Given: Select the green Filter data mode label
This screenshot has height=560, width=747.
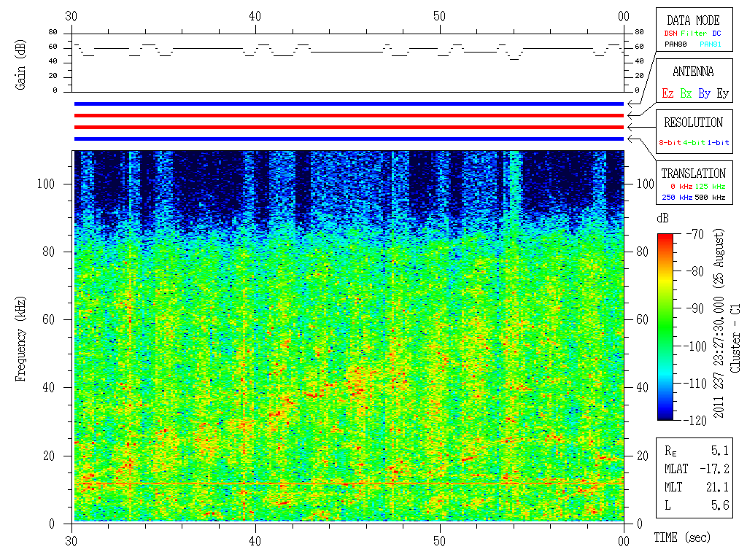Looking at the screenshot, I should point(694,34).
